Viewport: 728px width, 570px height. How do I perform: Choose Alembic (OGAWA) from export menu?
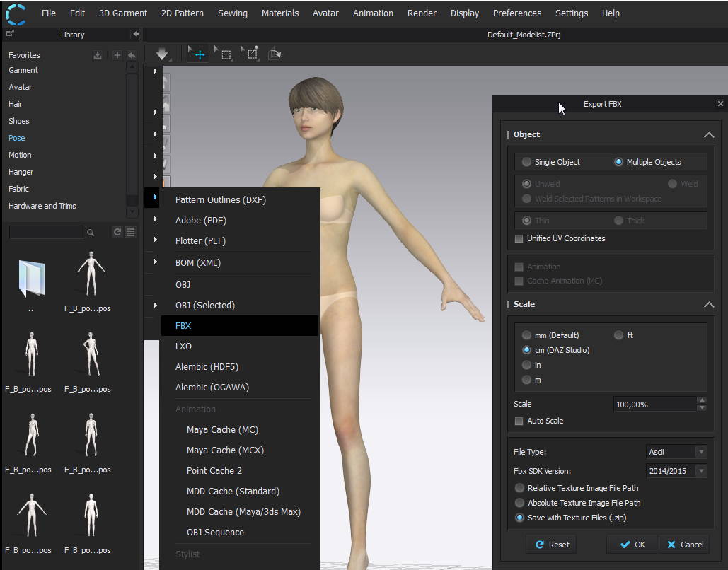click(x=212, y=388)
